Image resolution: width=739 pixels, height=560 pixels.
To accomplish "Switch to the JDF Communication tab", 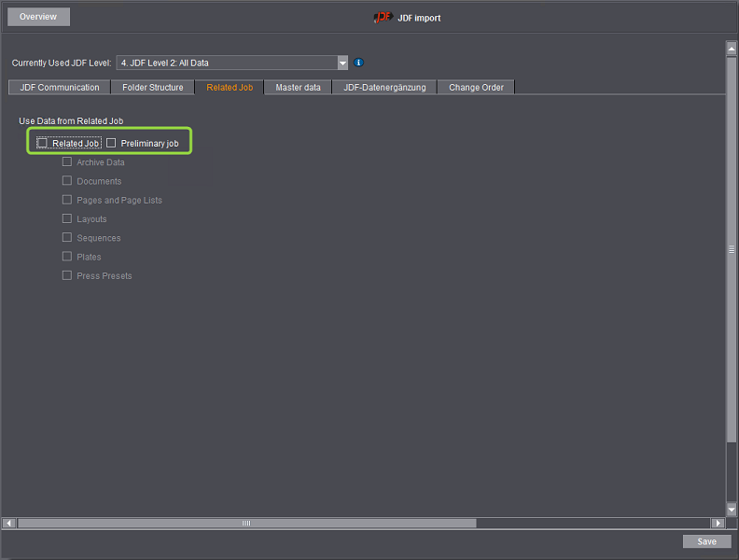I will pyautogui.click(x=60, y=88).
